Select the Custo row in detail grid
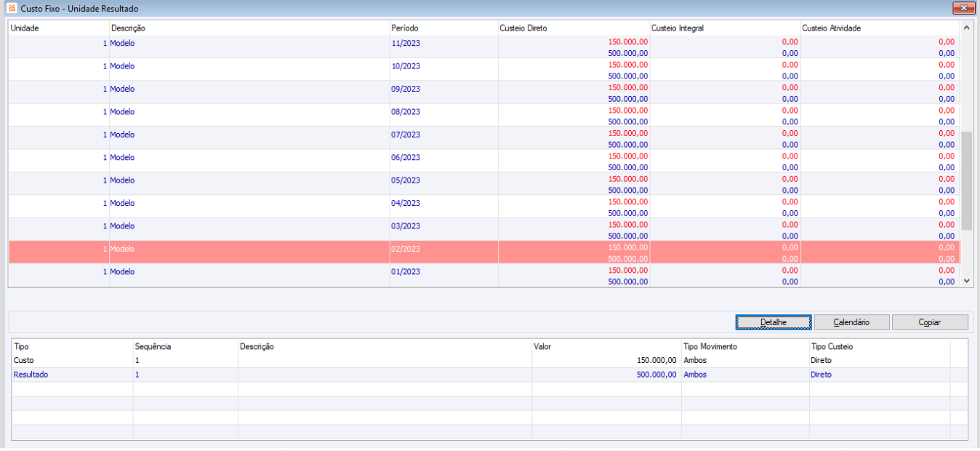Viewport: 980px width, 451px height. (490, 360)
